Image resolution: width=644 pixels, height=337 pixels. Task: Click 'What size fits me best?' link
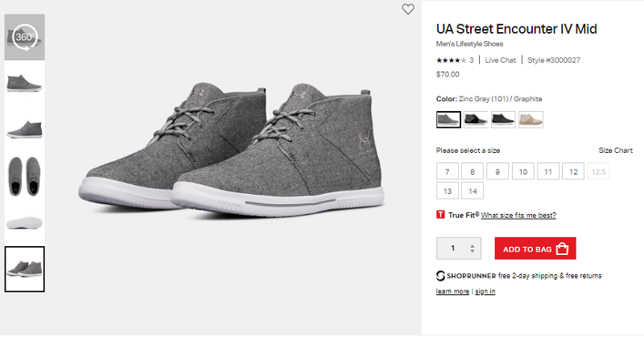point(518,216)
